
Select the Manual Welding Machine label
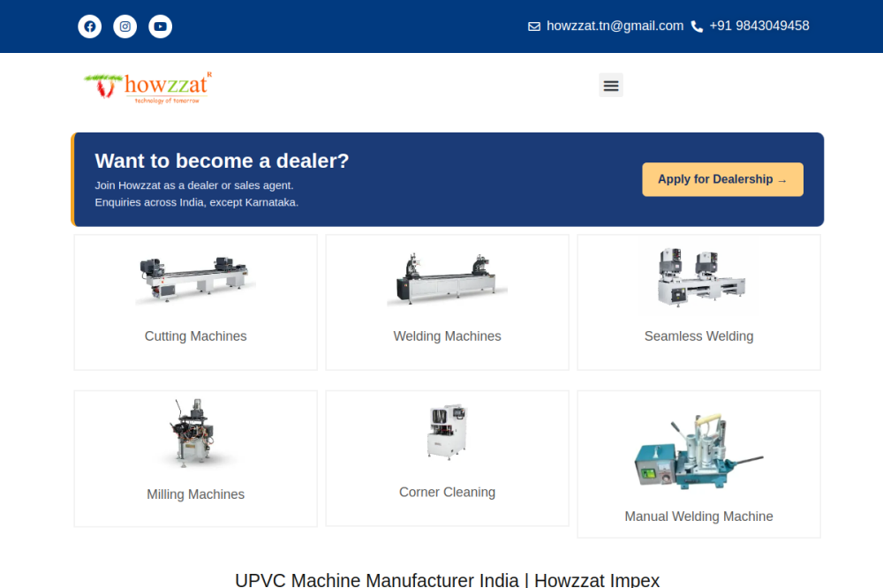coord(698,516)
